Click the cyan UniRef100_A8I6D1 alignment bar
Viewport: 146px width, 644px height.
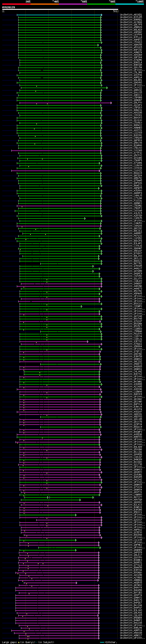(x=59, y=15)
